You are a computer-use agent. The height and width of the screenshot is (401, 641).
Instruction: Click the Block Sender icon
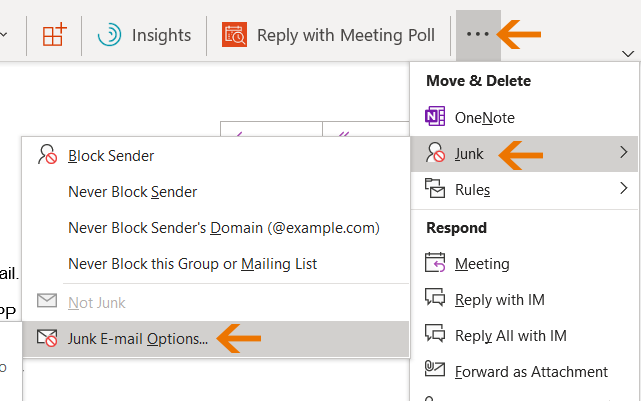47,155
